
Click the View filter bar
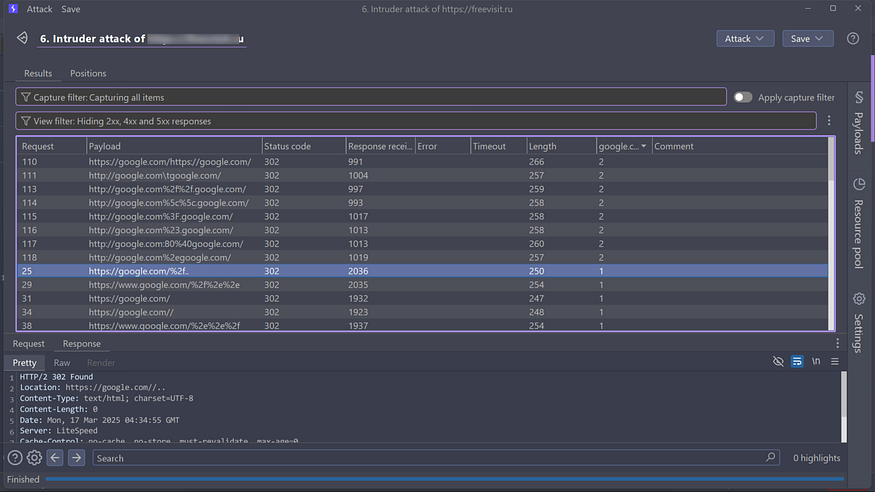pyautogui.click(x=416, y=121)
